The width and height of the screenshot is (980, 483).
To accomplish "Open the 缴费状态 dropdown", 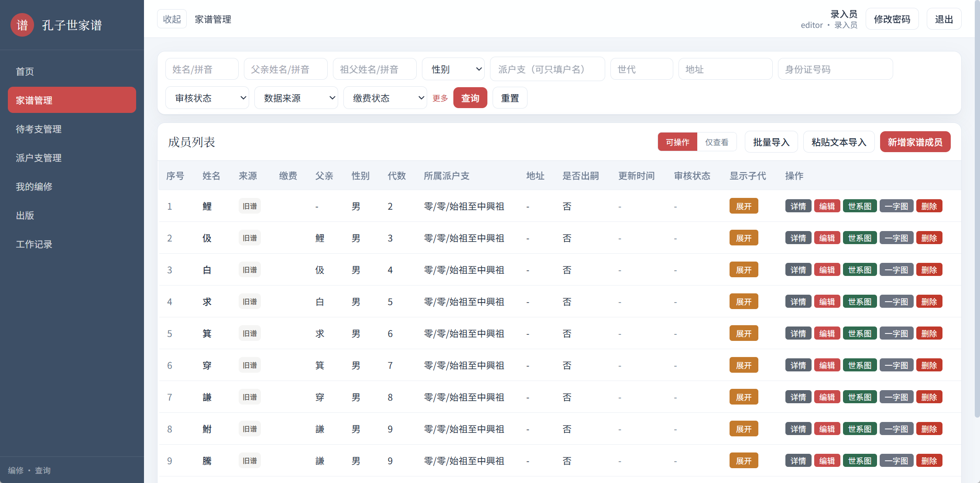I will [385, 98].
